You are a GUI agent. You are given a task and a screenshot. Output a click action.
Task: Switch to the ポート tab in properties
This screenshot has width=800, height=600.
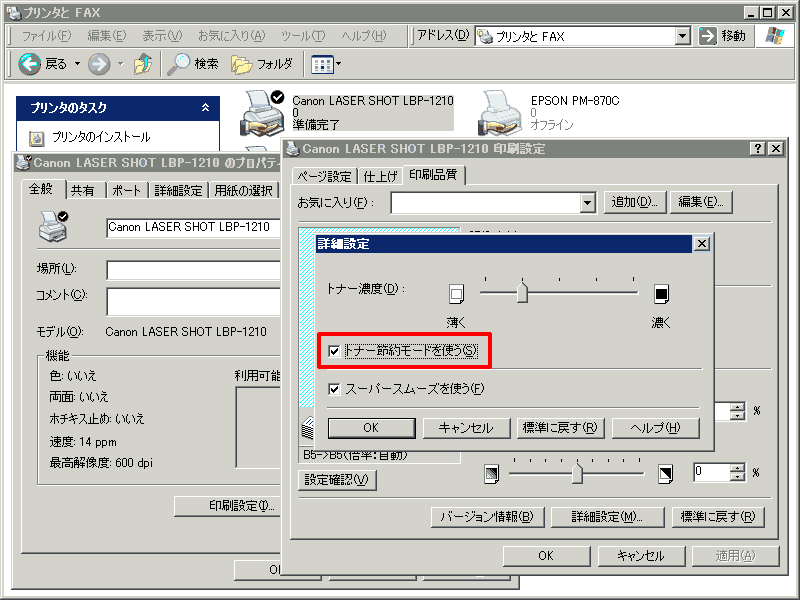[x=127, y=190]
